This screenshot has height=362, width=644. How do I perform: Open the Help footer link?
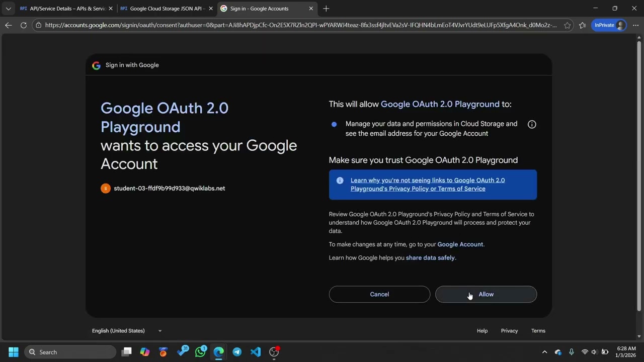tap(482, 331)
